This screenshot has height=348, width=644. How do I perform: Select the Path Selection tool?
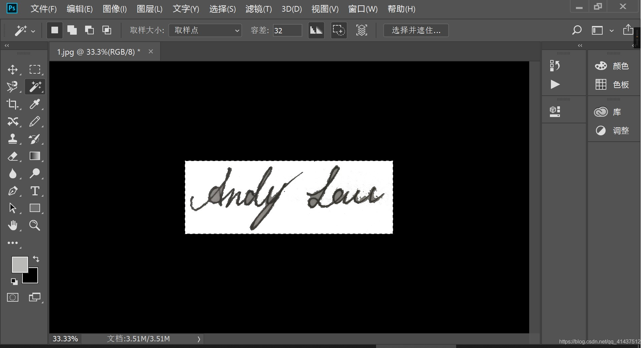[13, 208]
